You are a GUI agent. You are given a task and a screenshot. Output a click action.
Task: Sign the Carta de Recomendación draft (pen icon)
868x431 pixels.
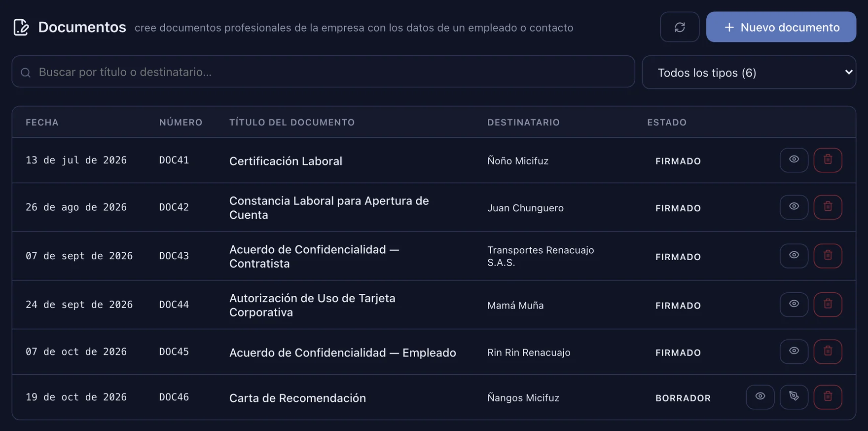click(794, 397)
